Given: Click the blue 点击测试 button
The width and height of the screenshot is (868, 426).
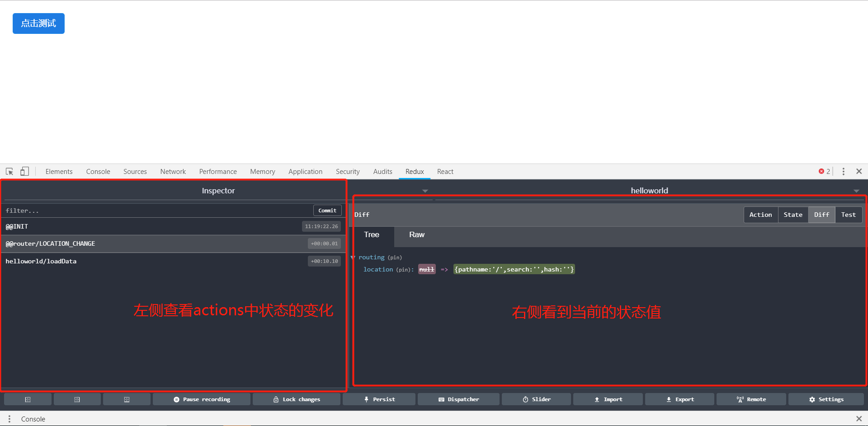Looking at the screenshot, I should pyautogui.click(x=38, y=23).
